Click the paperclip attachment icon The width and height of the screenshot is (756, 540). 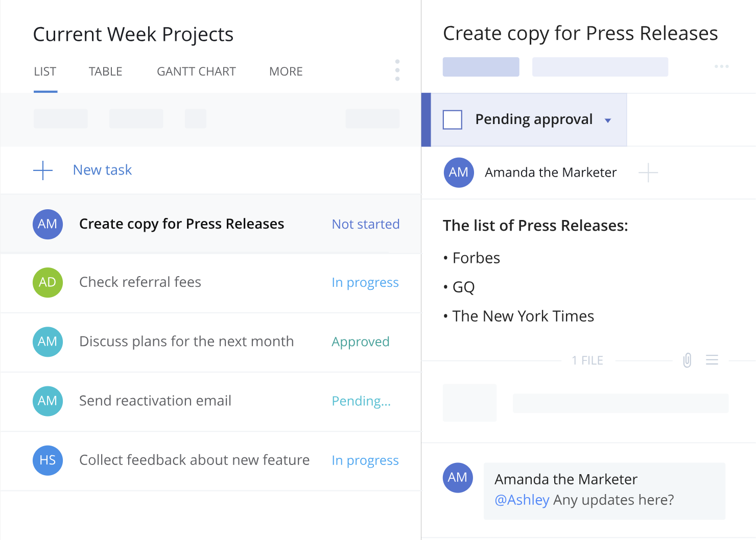point(687,360)
